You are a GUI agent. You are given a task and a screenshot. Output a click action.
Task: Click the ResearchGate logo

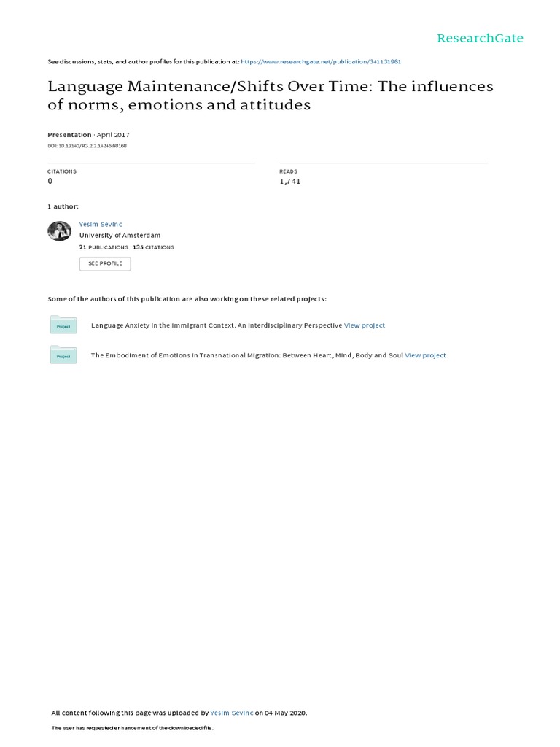pyautogui.click(x=480, y=38)
